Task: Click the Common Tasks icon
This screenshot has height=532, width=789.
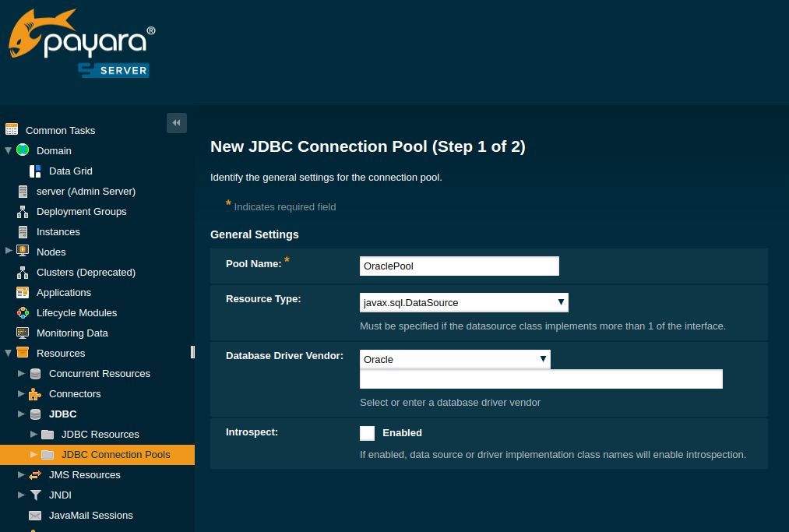Action: (12, 130)
